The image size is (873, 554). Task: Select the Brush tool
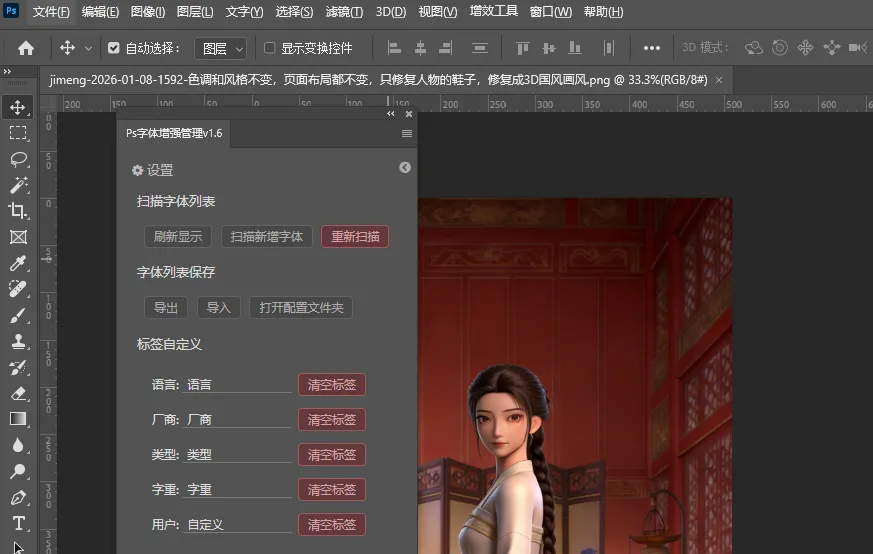18,315
